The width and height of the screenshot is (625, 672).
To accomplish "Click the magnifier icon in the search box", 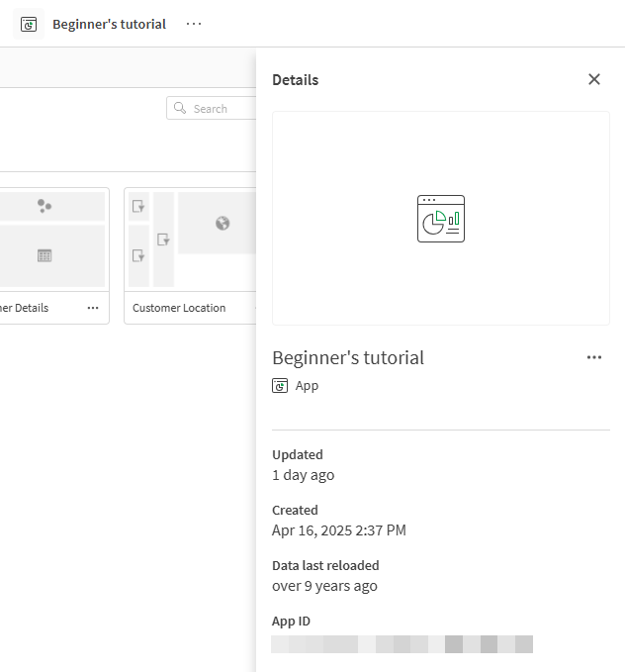I will coord(180,109).
